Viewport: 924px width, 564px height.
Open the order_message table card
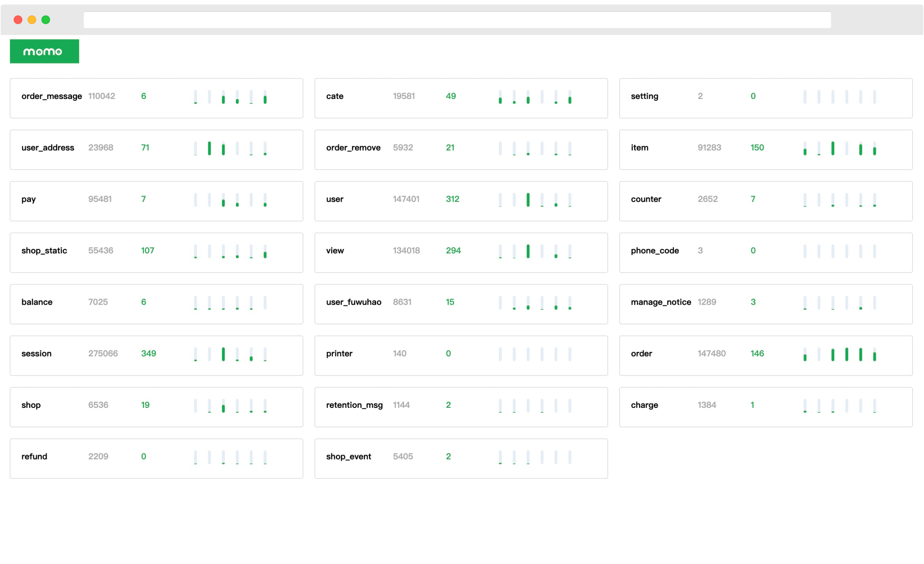[157, 98]
